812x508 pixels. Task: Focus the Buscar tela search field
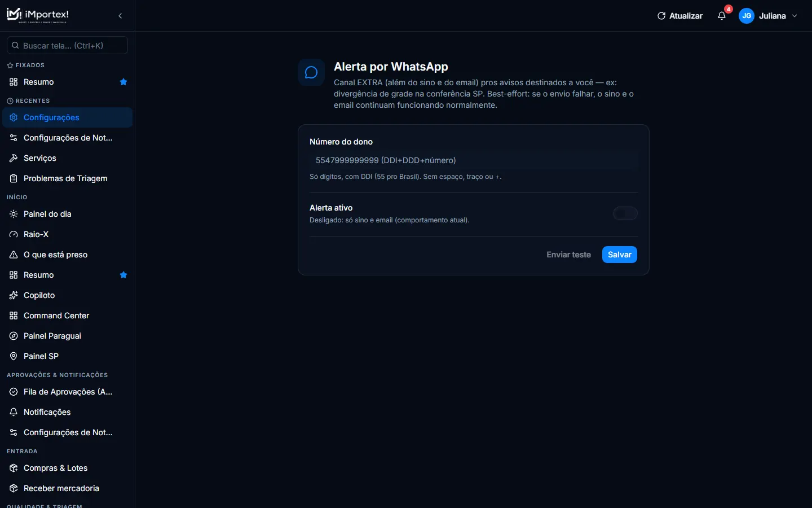pyautogui.click(x=67, y=45)
